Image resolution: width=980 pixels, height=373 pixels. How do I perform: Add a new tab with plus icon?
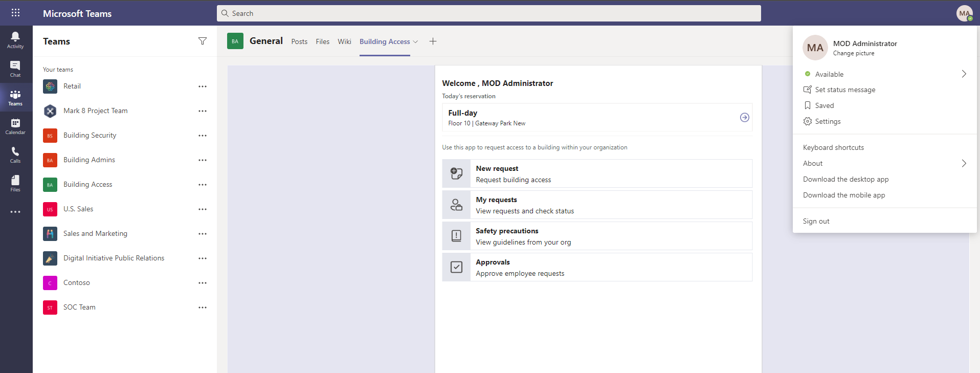(433, 41)
